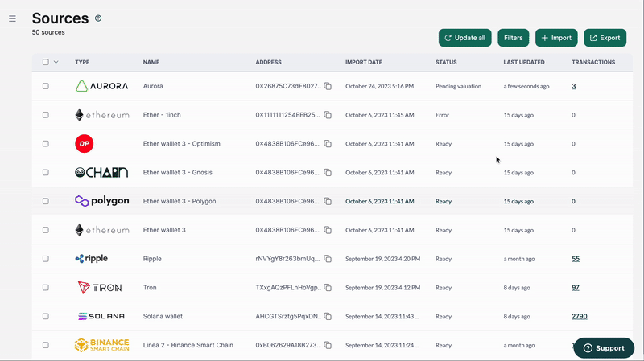Sort by the NAME column header

tap(151, 62)
